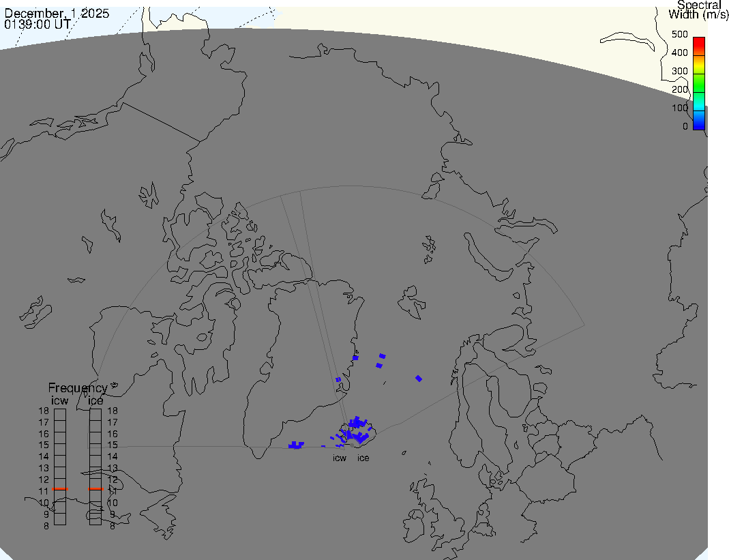The image size is (729, 560).
Task: Click the Spectral Width (m/s) legend title
Action: point(698,10)
